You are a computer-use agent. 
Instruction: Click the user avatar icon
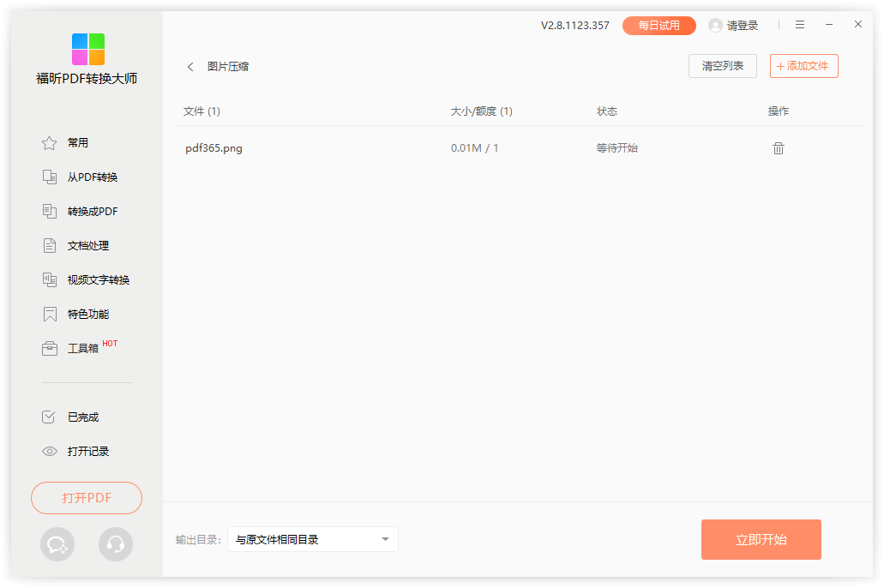click(715, 26)
